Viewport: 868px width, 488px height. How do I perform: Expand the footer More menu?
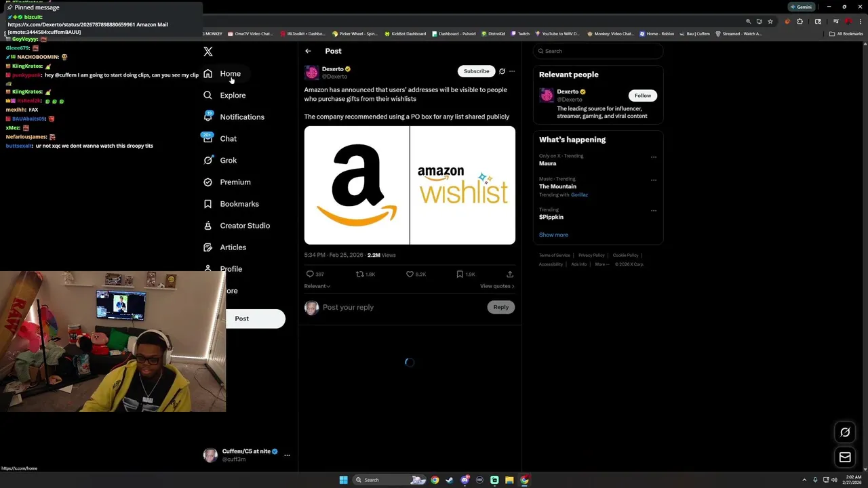(601, 264)
